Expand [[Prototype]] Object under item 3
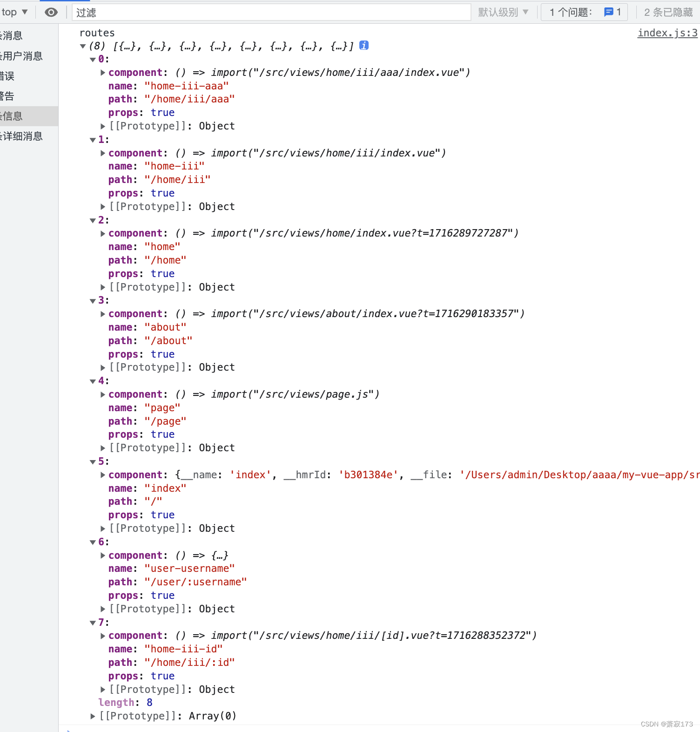The height and width of the screenshot is (732, 700). [x=103, y=367]
